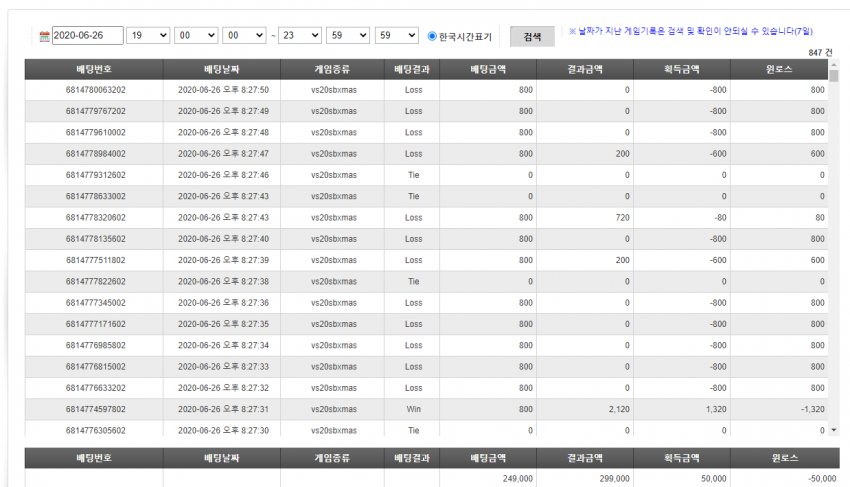Click total result amount 299,000

click(615, 479)
